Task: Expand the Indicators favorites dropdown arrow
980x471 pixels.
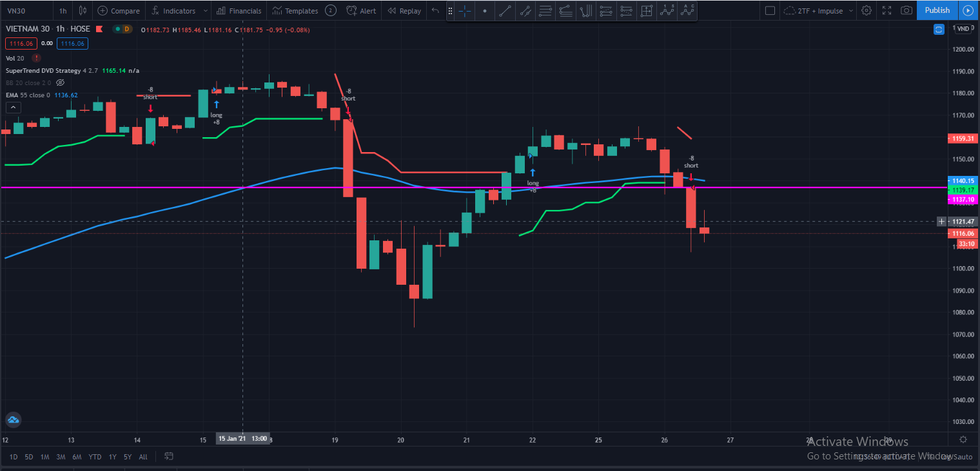Action: pos(205,10)
